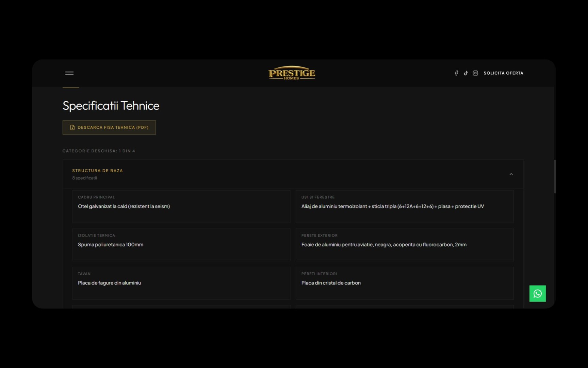Collapse Structura de Baza with chevron
Screen dimensions: 588x368
point(511,174)
